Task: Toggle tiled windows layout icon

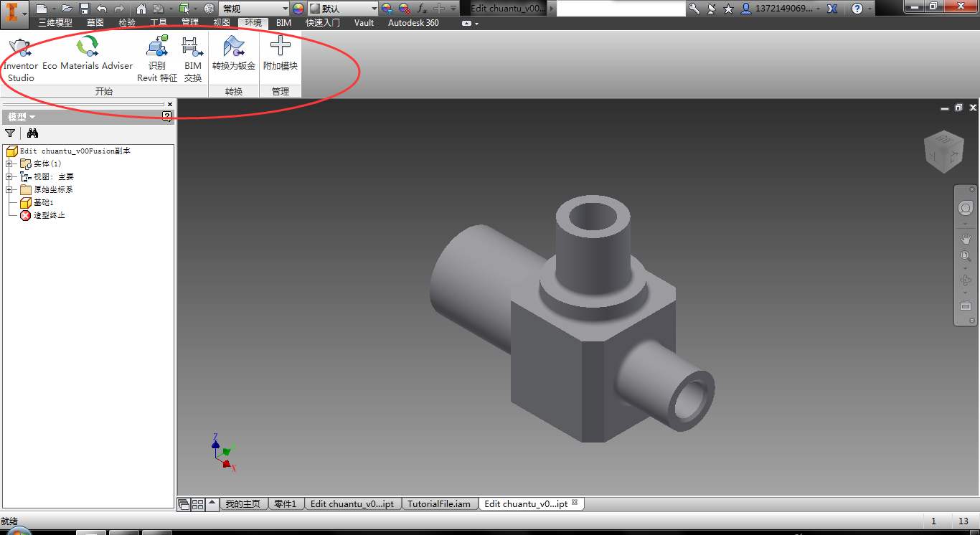Action: coord(198,503)
